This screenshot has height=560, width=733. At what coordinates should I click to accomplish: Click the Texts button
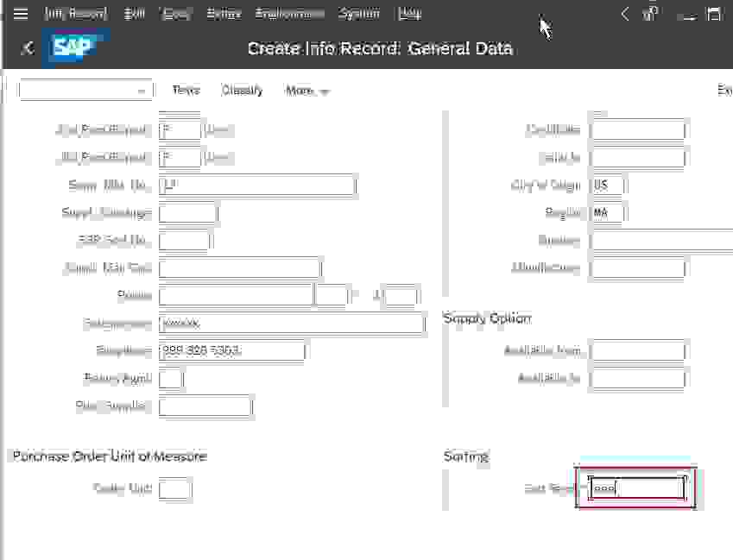(186, 91)
